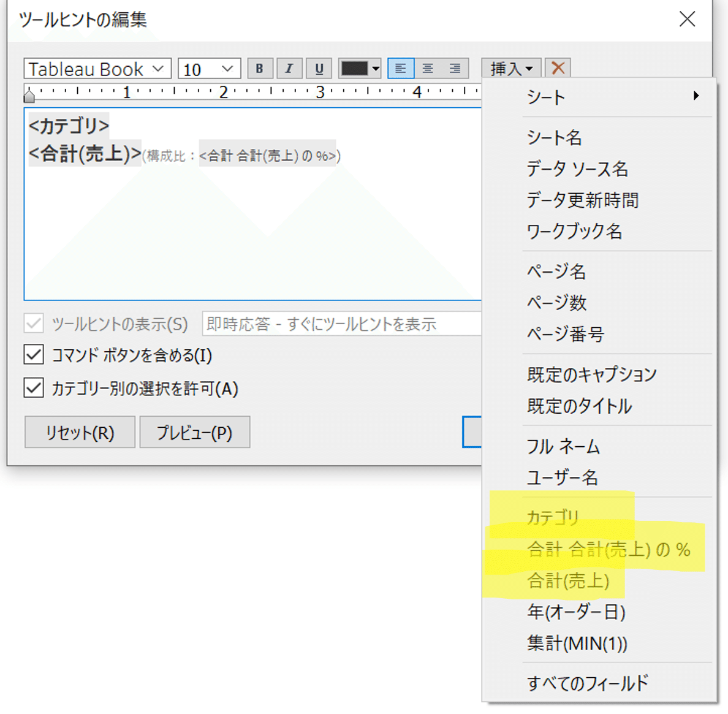Open the Tableau Book font dropdown

coord(97,69)
